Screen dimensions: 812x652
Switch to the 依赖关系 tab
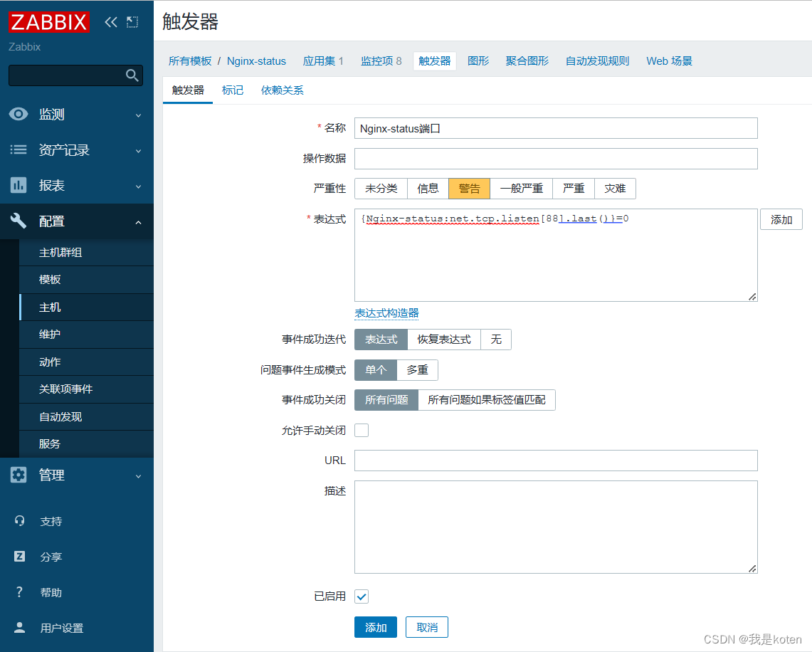point(282,90)
